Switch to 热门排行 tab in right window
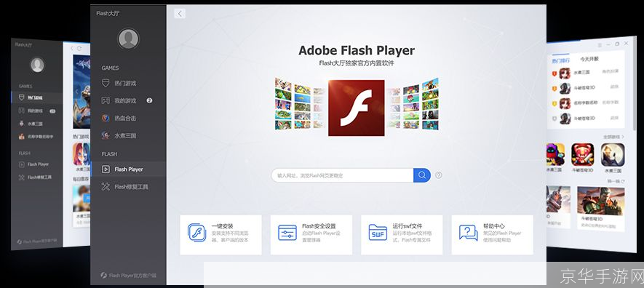 [560, 60]
